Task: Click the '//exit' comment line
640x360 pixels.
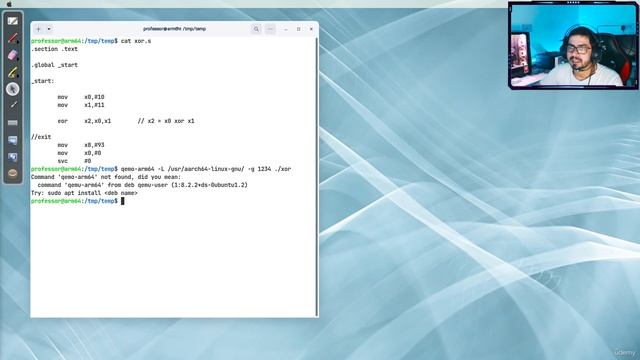Action: (x=41, y=137)
